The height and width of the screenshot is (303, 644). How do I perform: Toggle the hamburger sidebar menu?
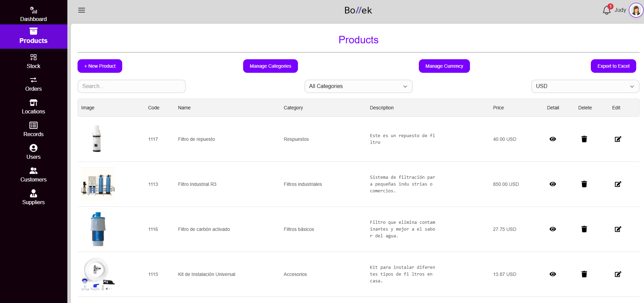(82, 10)
